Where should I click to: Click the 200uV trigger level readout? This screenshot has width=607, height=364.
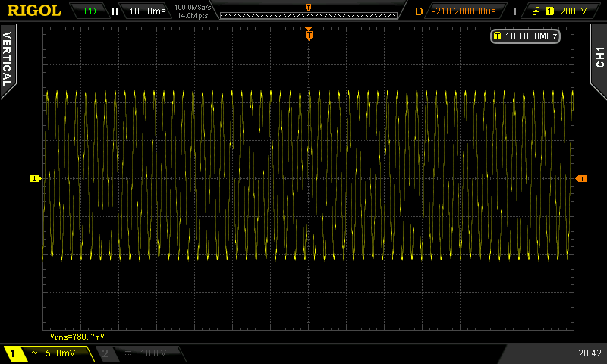[574, 11]
